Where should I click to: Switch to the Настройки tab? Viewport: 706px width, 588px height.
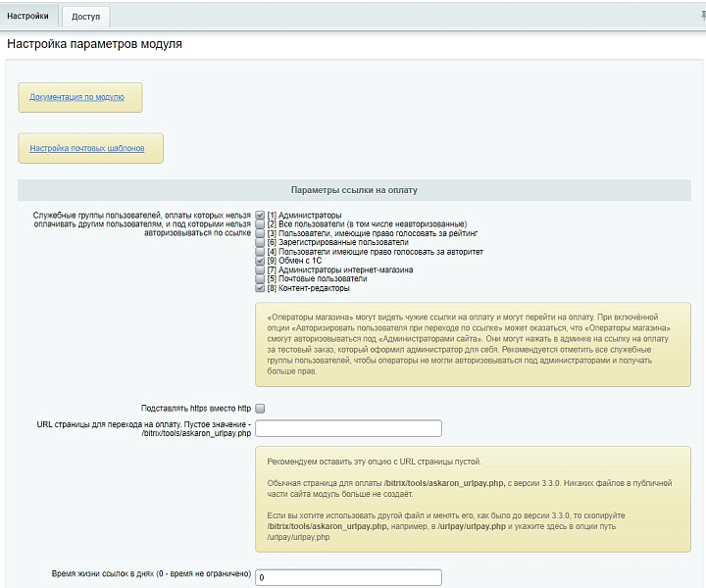coord(28,16)
